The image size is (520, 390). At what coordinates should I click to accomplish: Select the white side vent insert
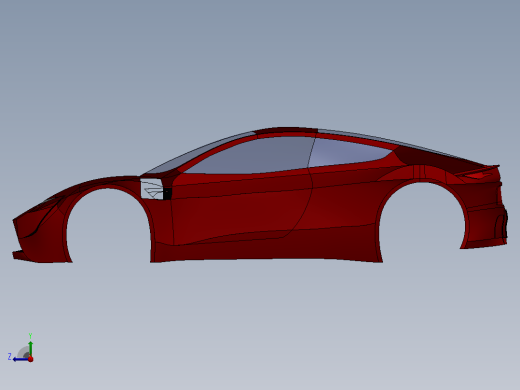pos(152,189)
